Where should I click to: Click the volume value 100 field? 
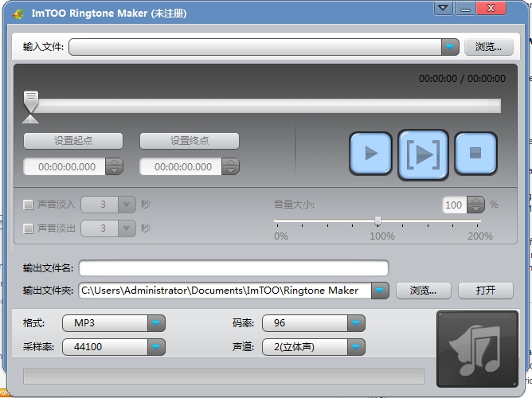(x=455, y=205)
